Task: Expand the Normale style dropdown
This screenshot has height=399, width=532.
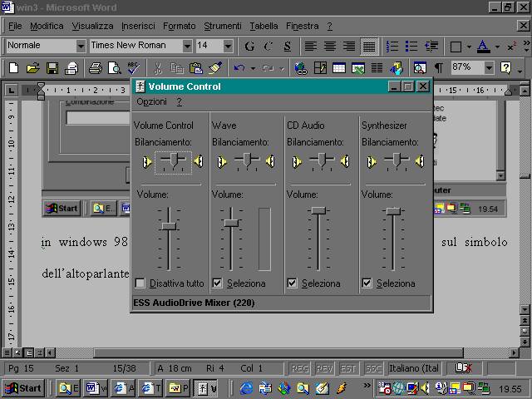Action: (x=81, y=46)
